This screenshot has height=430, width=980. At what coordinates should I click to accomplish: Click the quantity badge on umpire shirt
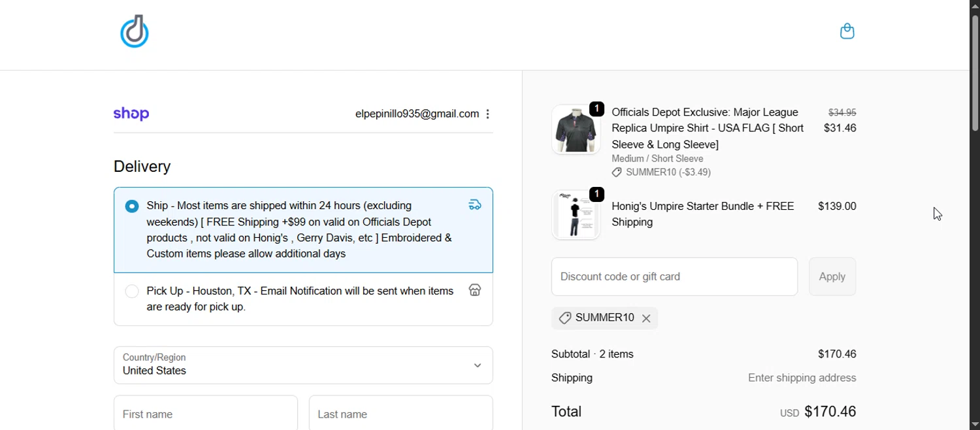596,108
